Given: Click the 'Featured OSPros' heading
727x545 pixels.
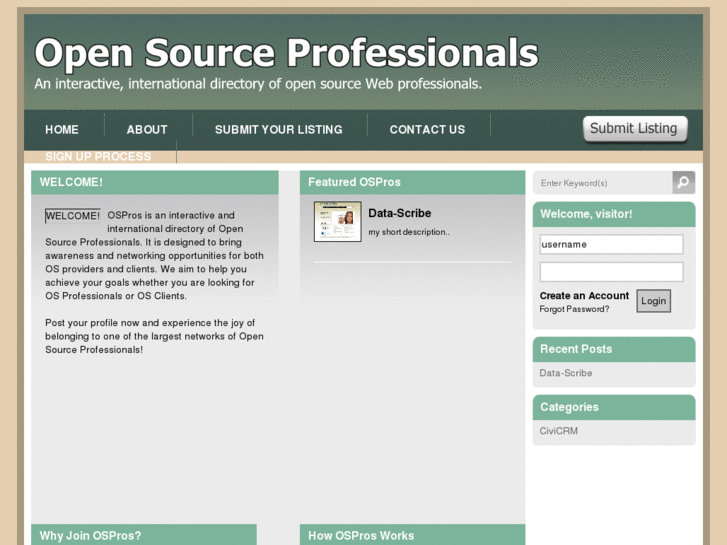Looking at the screenshot, I should click(x=354, y=182).
